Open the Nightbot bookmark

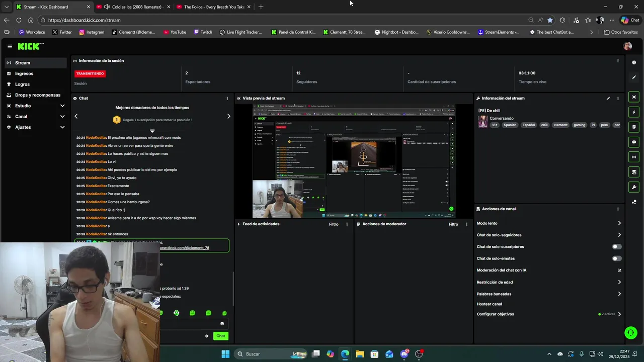click(396, 32)
